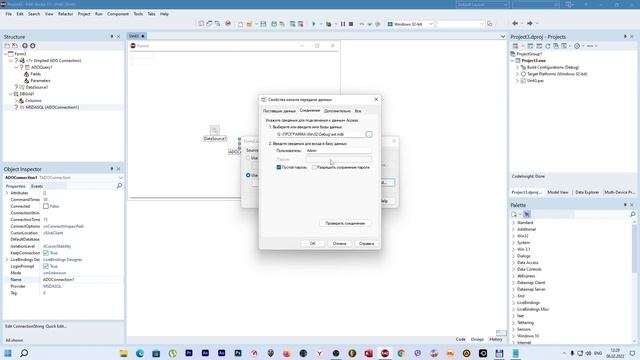This screenshot has height=360, width=640.
Task: Toggle Connected property checkbox in Object Inspector
Action: point(46,206)
